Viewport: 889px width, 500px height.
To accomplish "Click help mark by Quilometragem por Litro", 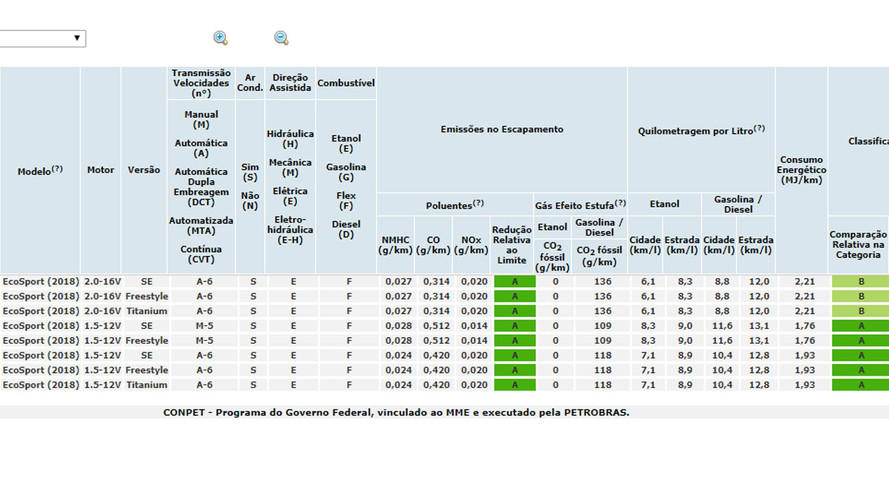I will tap(759, 129).
